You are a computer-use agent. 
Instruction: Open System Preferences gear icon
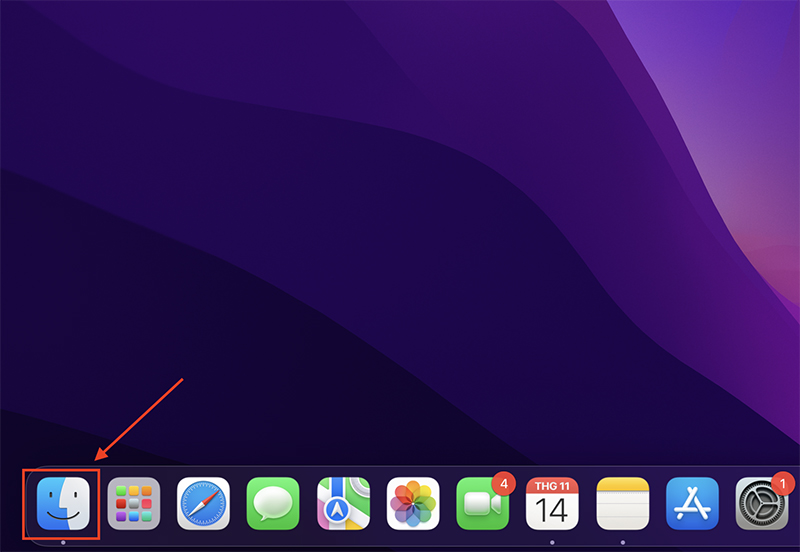coord(762,504)
